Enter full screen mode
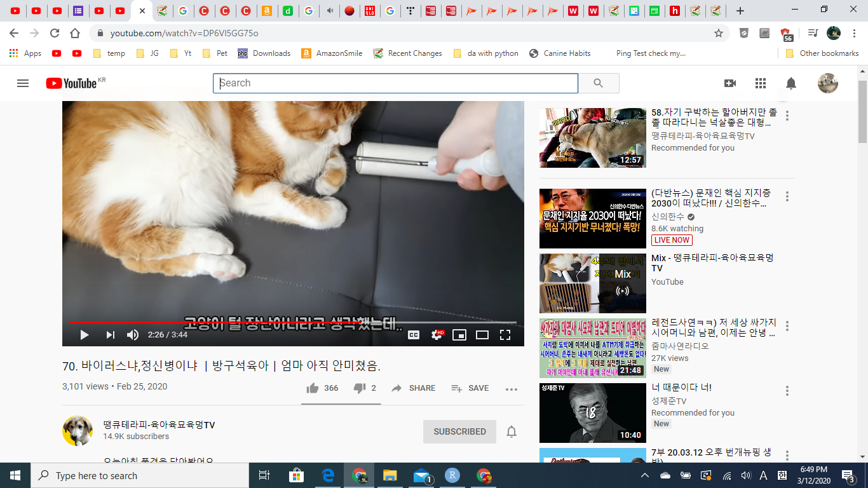The width and height of the screenshot is (868, 488). point(505,335)
